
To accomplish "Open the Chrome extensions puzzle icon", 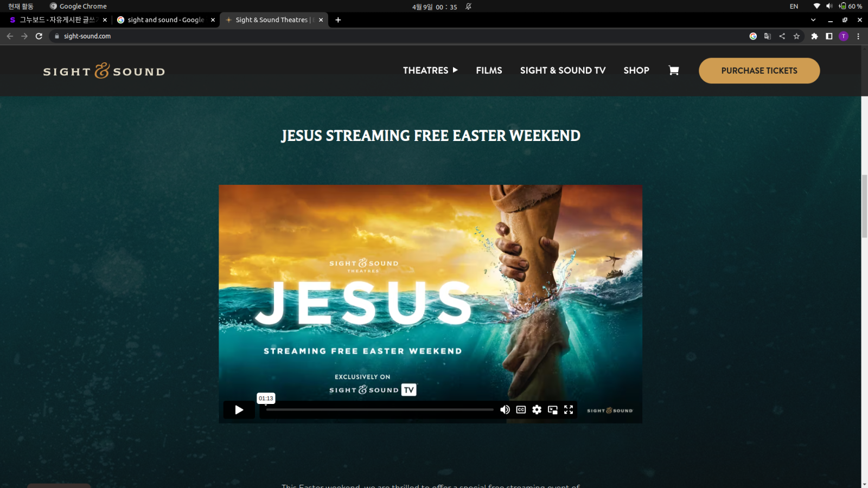I will pos(814,36).
